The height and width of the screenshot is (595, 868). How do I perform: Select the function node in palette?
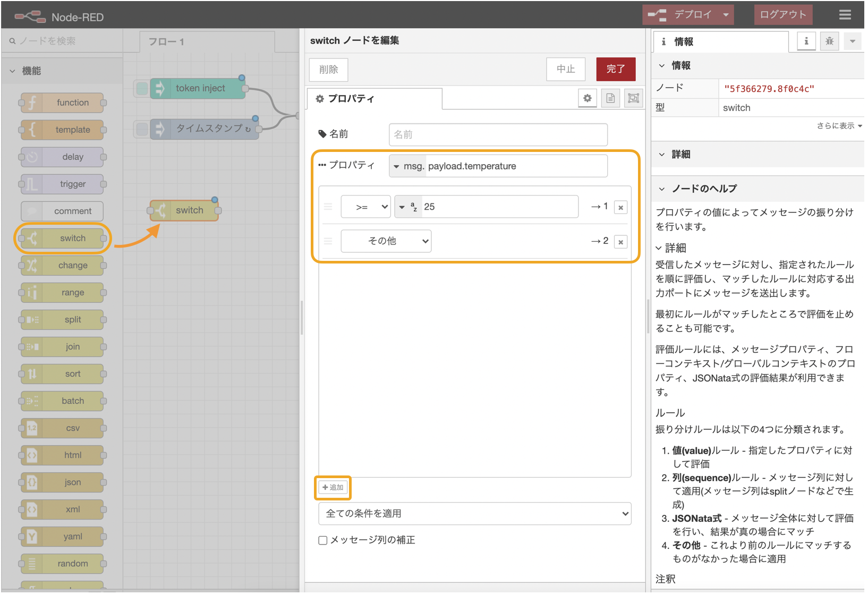pyautogui.click(x=63, y=103)
